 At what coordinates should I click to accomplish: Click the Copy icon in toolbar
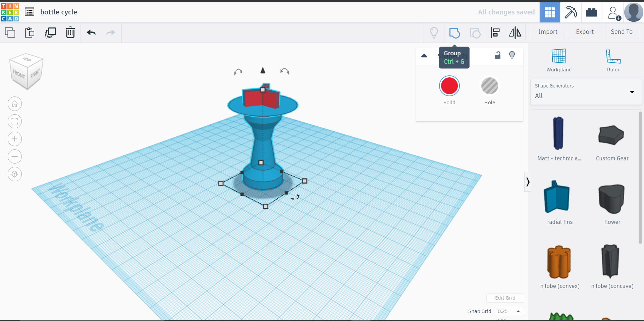[10, 33]
